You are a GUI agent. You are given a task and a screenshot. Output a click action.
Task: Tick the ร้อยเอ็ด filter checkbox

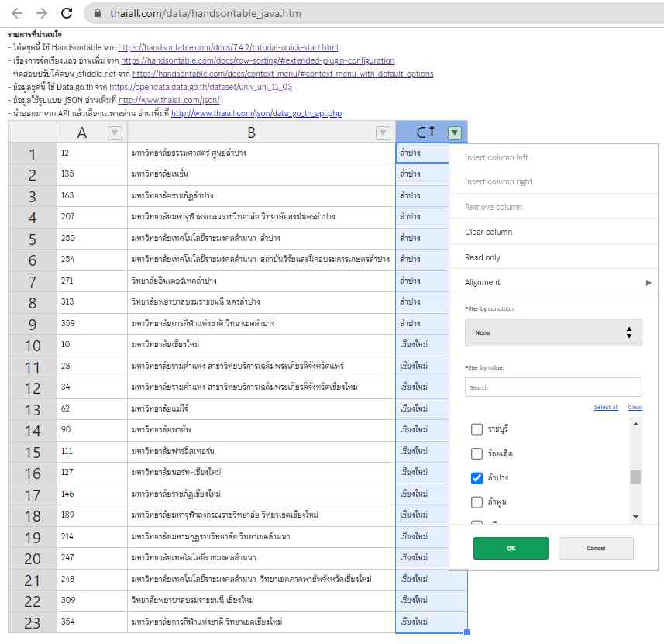(x=477, y=453)
